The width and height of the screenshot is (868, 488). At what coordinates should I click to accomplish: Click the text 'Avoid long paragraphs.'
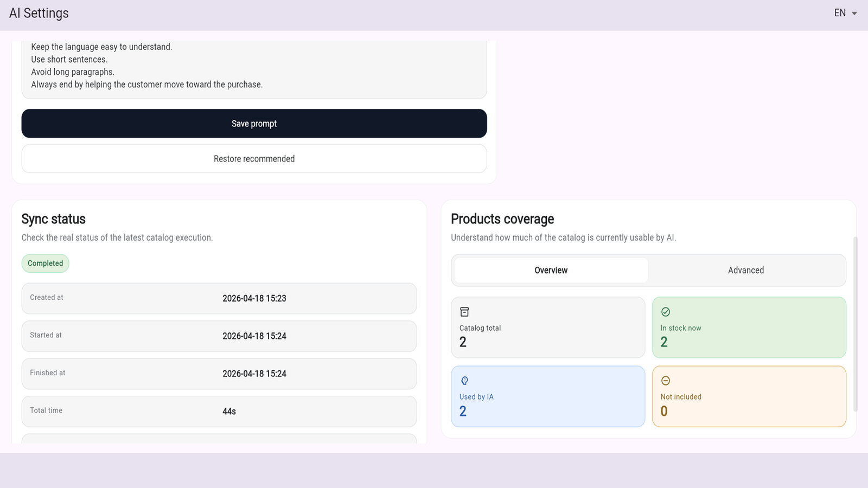(73, 72)
